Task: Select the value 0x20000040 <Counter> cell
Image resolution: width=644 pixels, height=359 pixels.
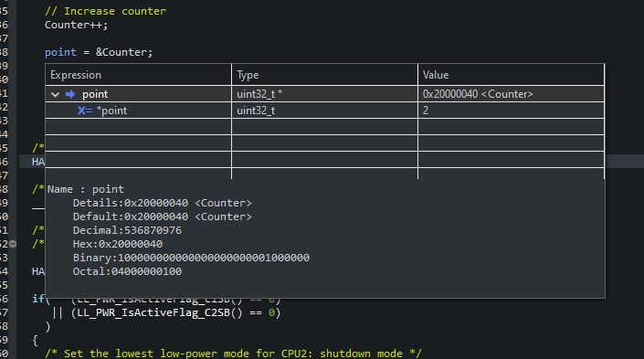Action: [x=511, y=94]
